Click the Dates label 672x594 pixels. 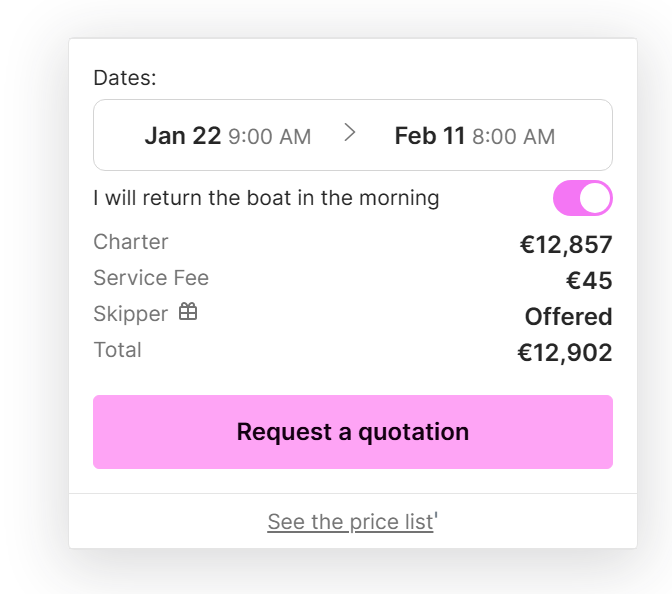click(x=125, y=78)
